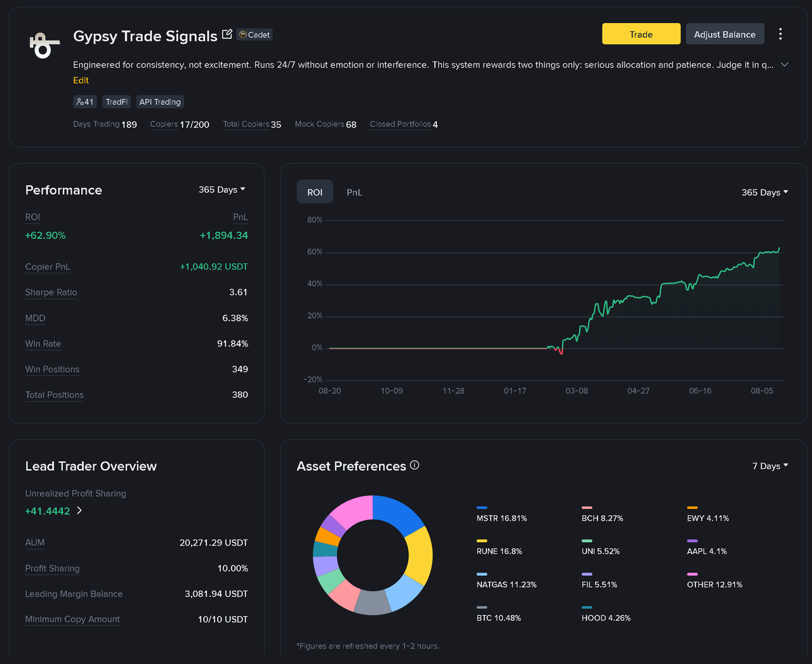Click the API Trading tag
This screenshot has height=664, width=812.
click(160, 102)
